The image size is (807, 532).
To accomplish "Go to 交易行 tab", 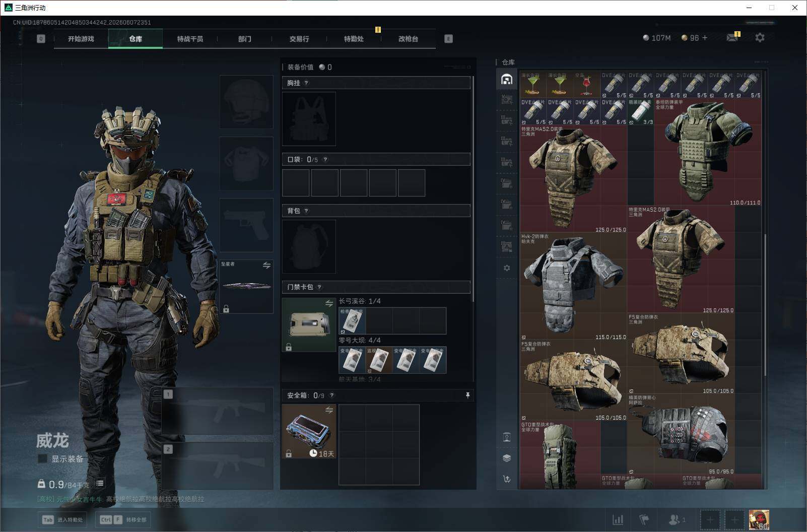I will point(299,39).
